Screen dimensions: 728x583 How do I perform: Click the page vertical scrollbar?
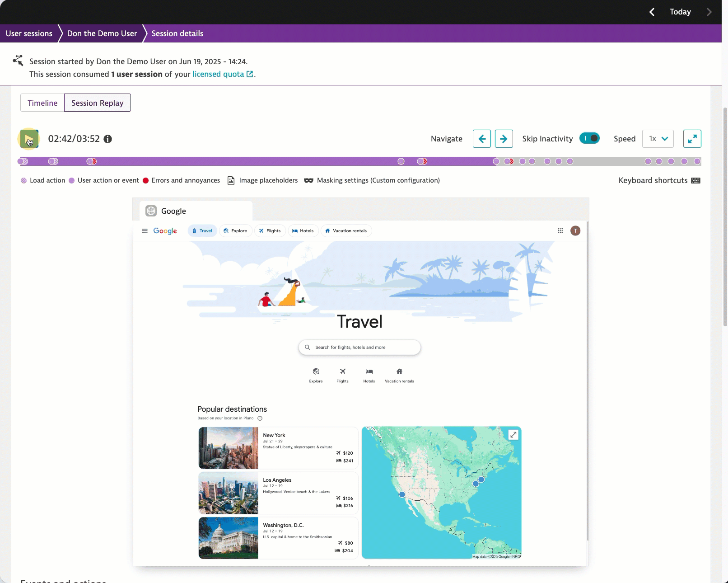coord(725,217)
